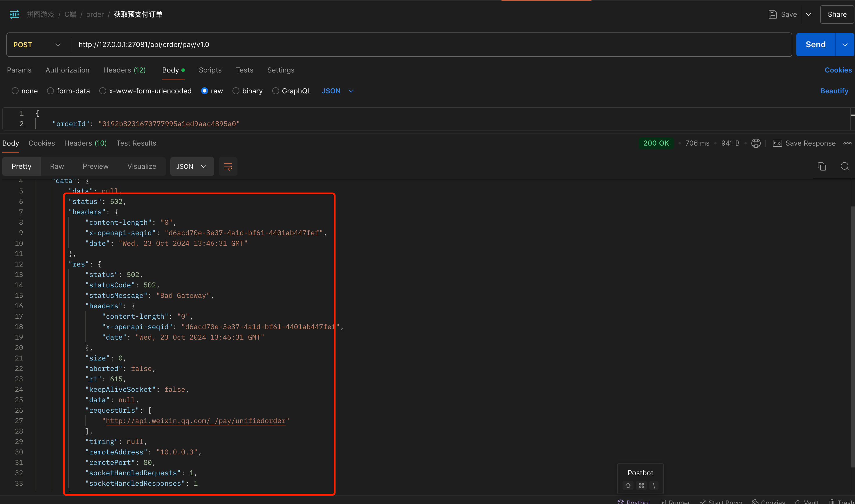855x504 pixels.
Task: Open the response JSON format dropdown
Action: [x=192, y=166]
